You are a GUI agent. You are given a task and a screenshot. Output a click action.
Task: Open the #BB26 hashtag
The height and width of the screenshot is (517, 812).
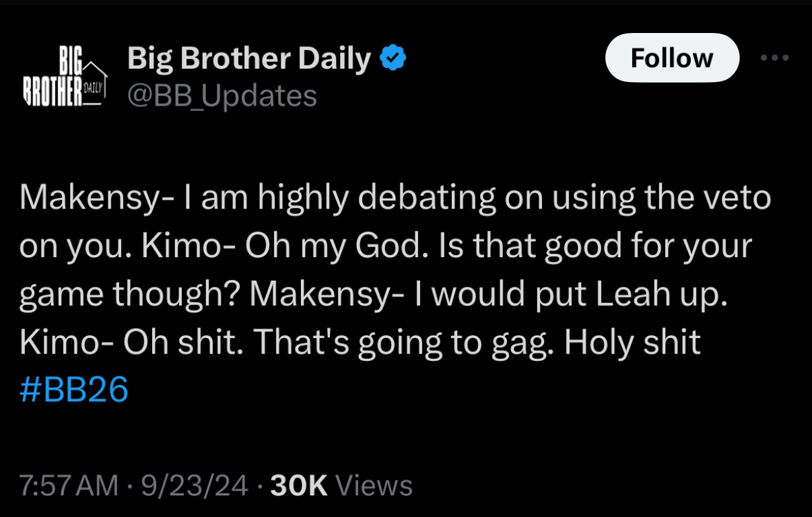click(74, 390)
